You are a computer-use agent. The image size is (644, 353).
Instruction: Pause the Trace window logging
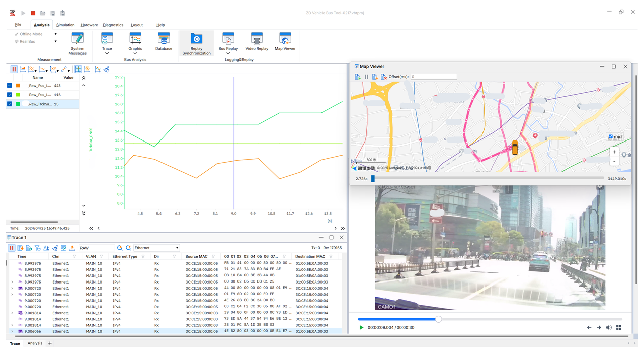click(x=12, y=248)
